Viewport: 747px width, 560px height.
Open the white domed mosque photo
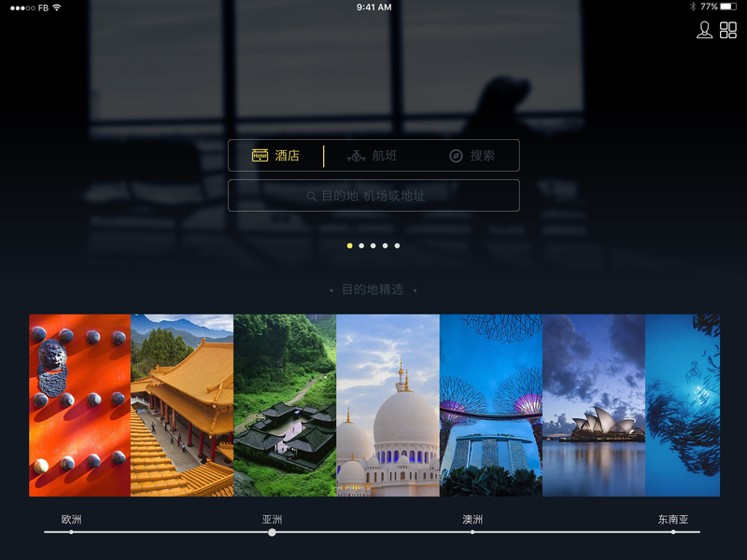(x=388, y=405)
